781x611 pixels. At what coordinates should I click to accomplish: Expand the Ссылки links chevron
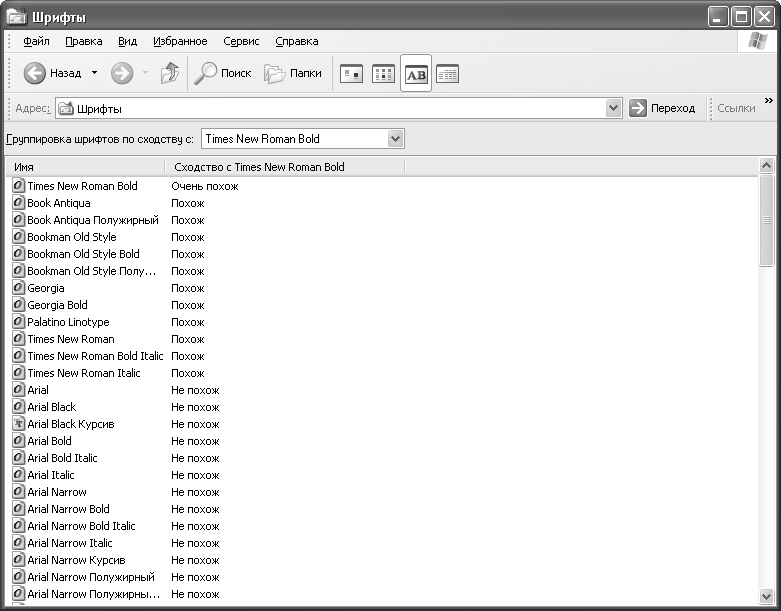769,101
